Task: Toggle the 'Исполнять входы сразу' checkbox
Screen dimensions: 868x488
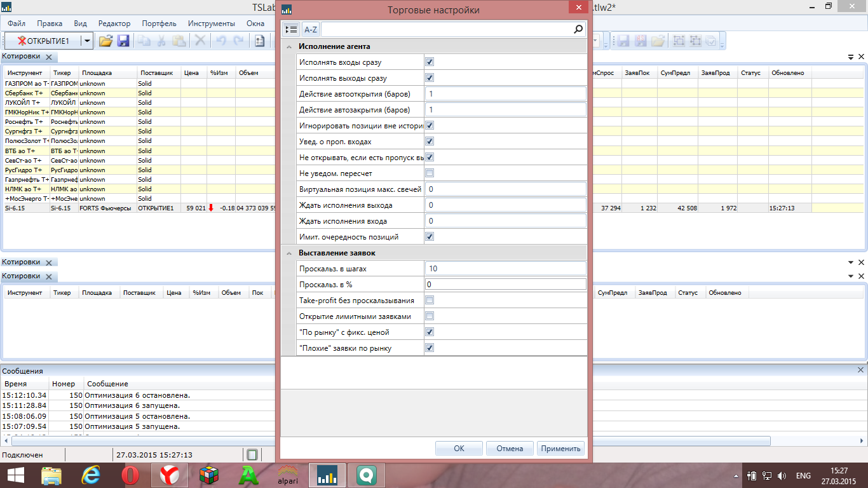Action: pos(430,62)
